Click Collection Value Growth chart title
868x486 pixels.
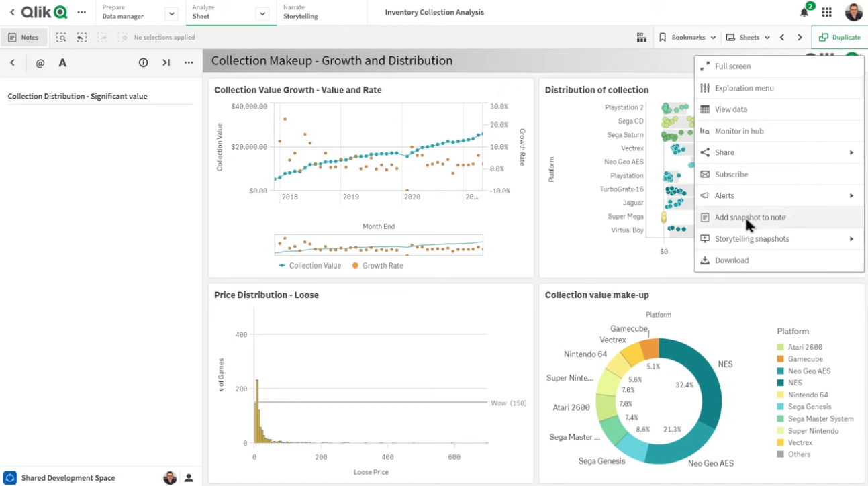(298, 90)
